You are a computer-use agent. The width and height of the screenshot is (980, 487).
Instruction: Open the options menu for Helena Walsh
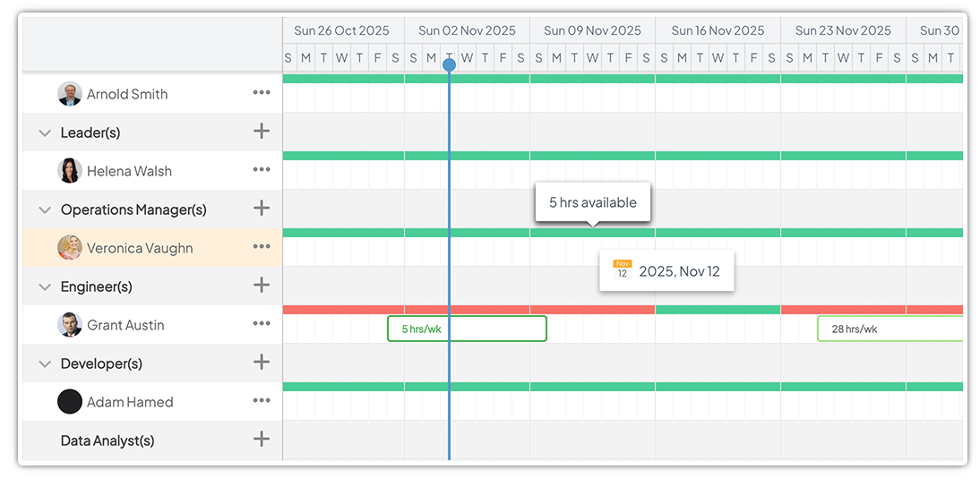click(261, 170)
